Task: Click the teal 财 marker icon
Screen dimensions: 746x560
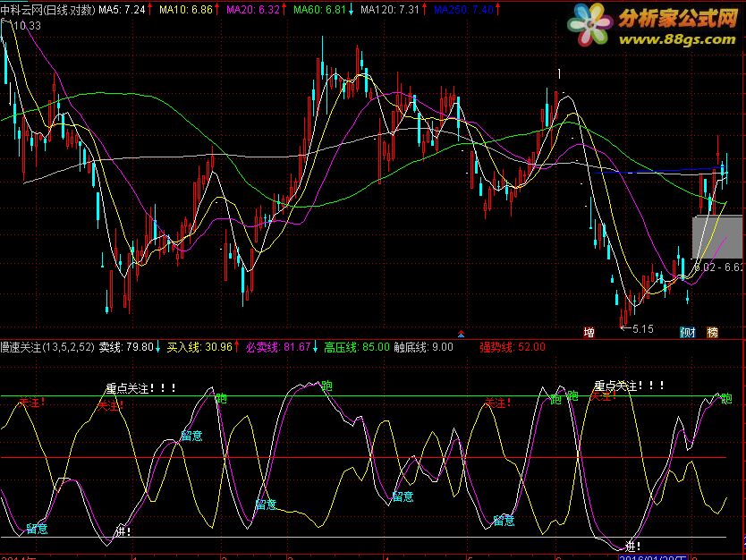Action: click(688, 332)
